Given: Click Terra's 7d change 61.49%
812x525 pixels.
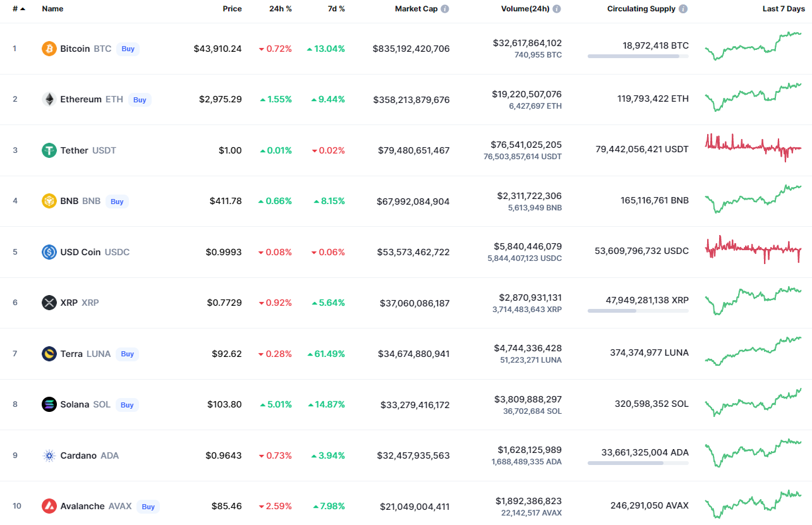Looking at the screenshot, I should tap(326, 354).
